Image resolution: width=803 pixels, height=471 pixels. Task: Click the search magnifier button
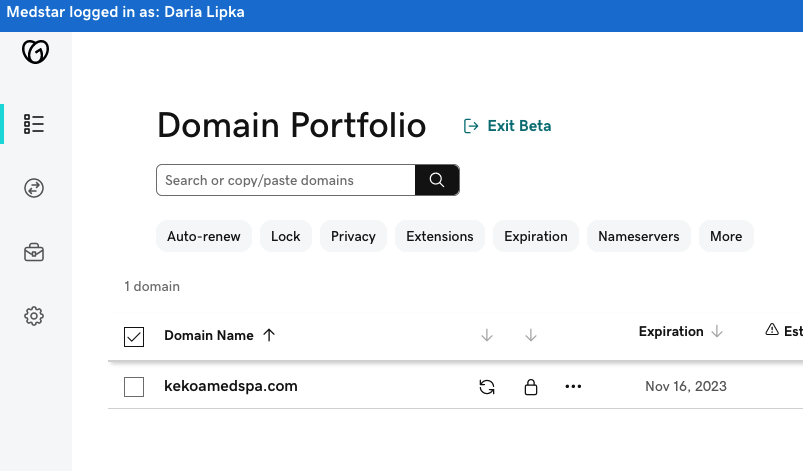[437, 180]
